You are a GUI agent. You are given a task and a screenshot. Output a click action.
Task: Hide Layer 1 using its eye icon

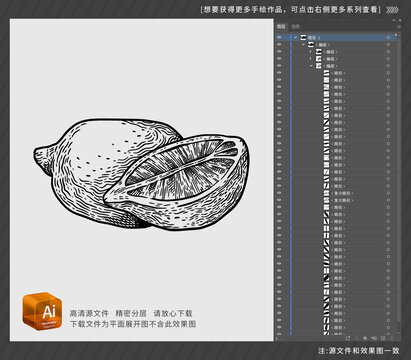[x=279, y=38]
